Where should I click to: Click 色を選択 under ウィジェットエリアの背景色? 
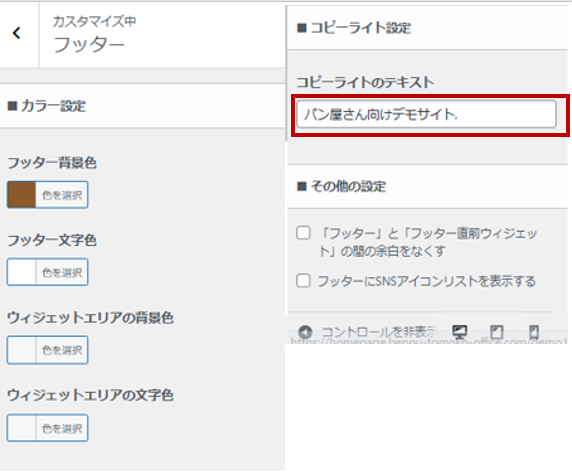point(62,350)
